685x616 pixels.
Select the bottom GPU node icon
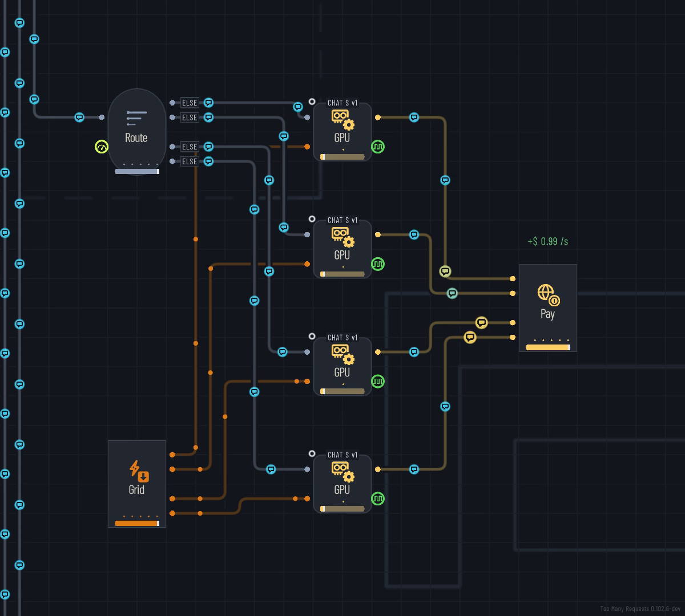[342, 472]
